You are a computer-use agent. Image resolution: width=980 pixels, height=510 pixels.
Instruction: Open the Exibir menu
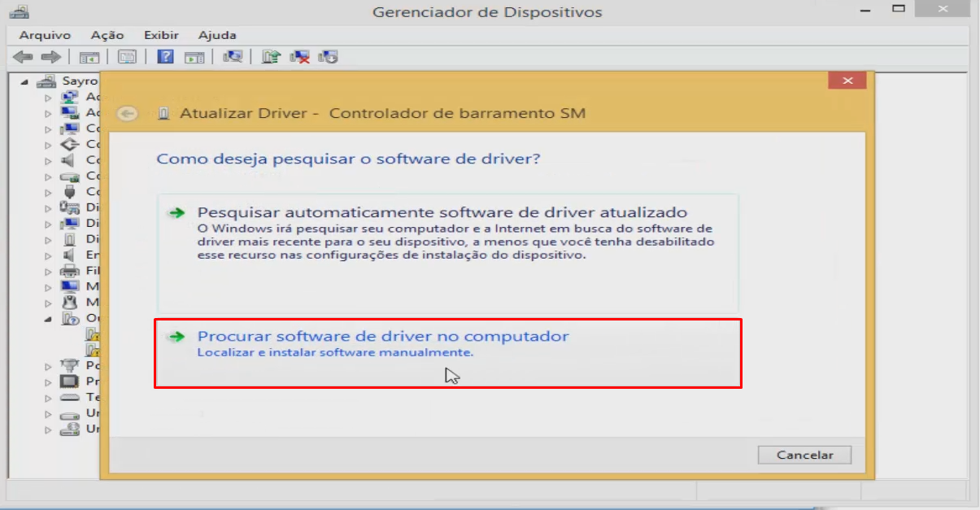pos(161,35)
